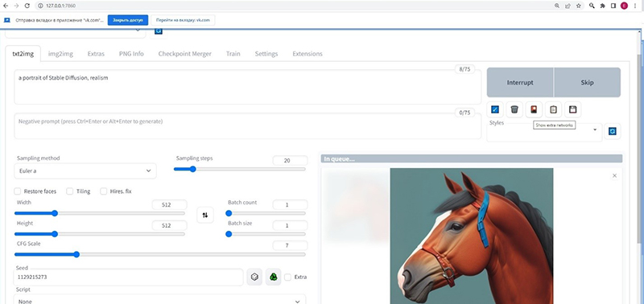
Task: Switch to the img2img tab
Action: [x=60, y=54]
